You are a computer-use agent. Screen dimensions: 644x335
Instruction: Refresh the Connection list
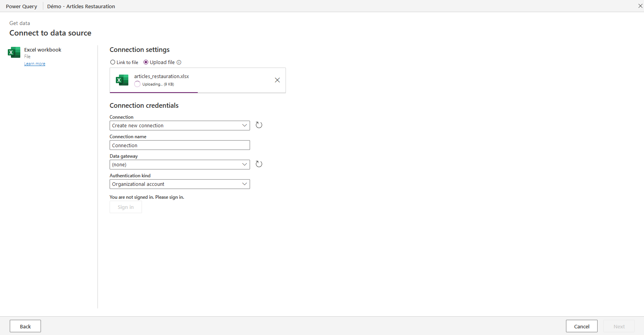click(x=259, y=125)
